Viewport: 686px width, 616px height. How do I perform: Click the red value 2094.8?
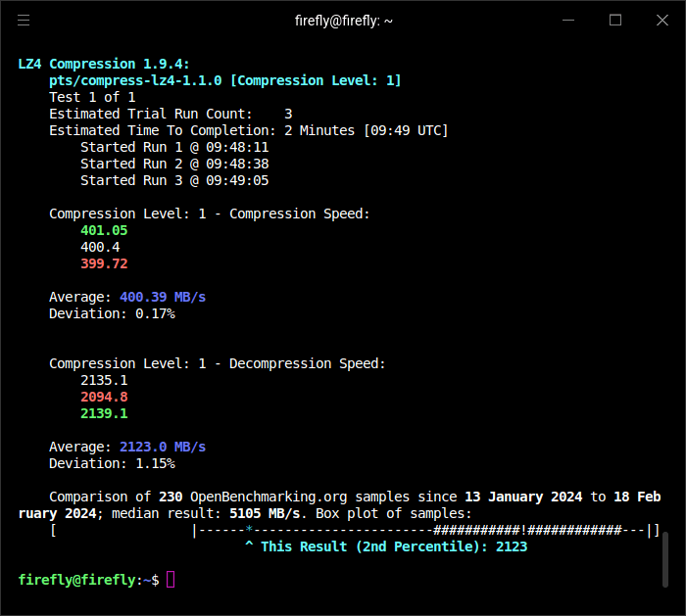point(104,397)
